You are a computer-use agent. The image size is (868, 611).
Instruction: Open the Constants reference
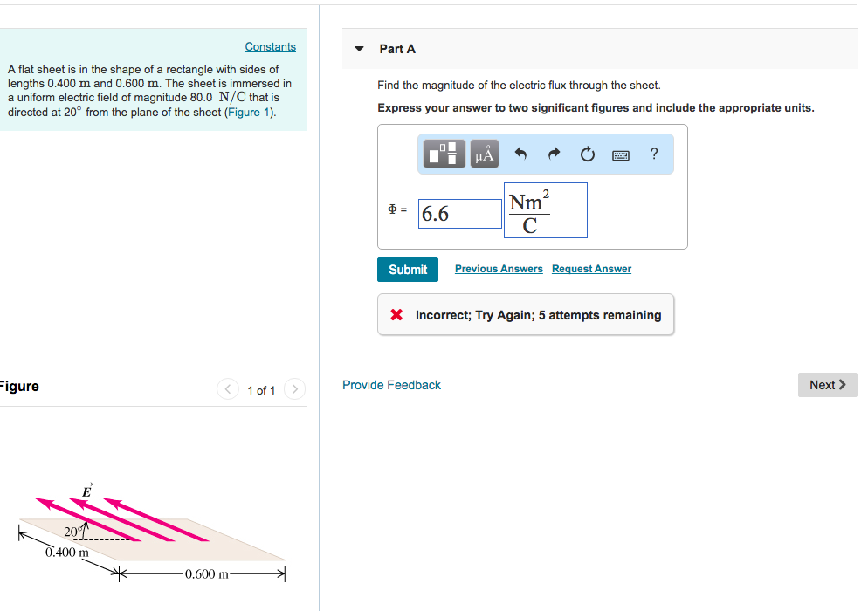point(270,46)
